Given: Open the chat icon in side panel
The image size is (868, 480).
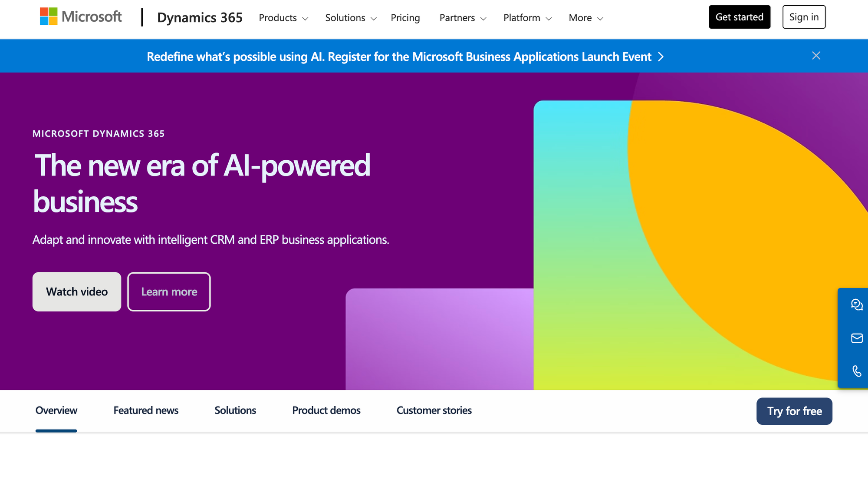Looking at the screenshot, I should (856, 305).
